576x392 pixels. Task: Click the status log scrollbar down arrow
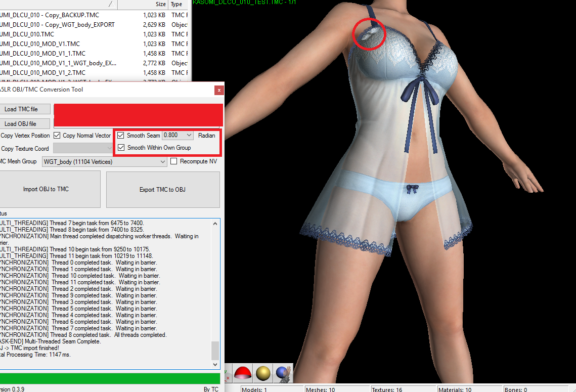[216, 364]
